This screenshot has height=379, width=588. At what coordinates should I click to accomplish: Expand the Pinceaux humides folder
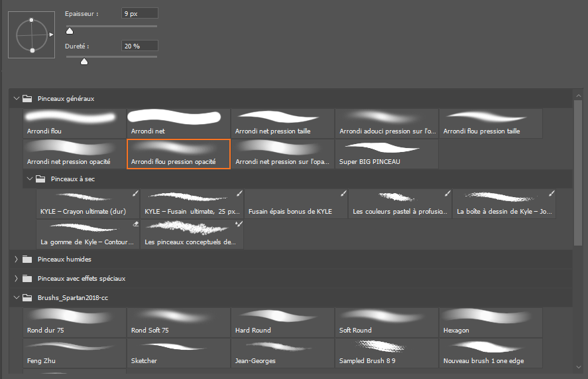17,259
